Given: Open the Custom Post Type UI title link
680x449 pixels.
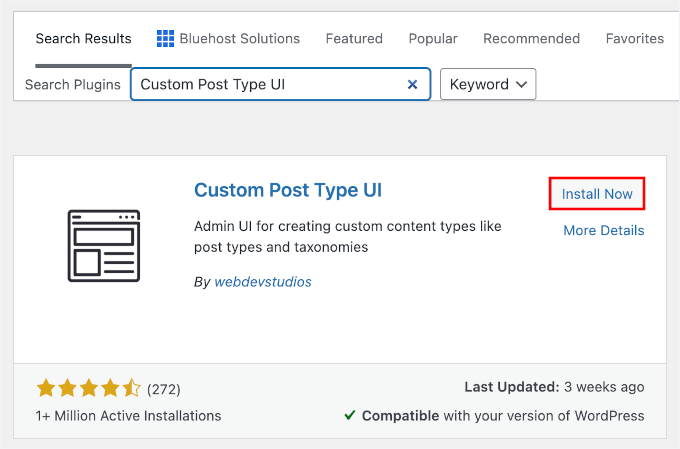Looking at the screenshot, I should [x=288, y=190].
